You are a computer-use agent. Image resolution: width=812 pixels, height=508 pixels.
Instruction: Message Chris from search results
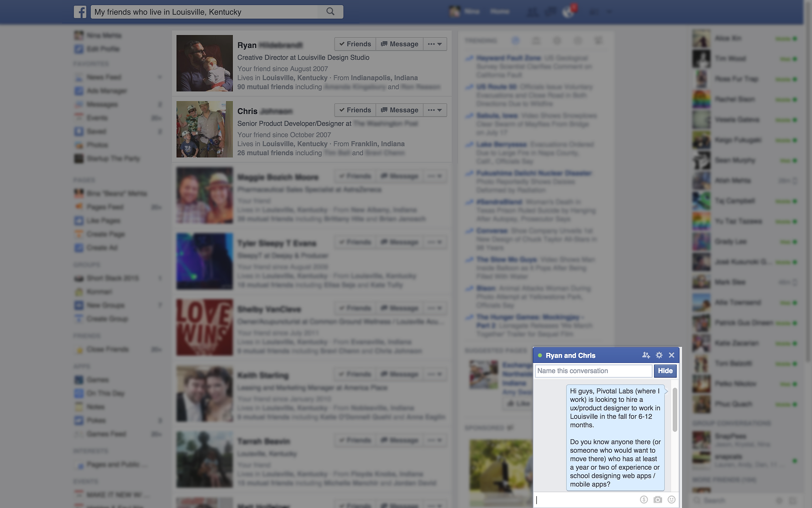pyautogui.click(x=400, y=110)
